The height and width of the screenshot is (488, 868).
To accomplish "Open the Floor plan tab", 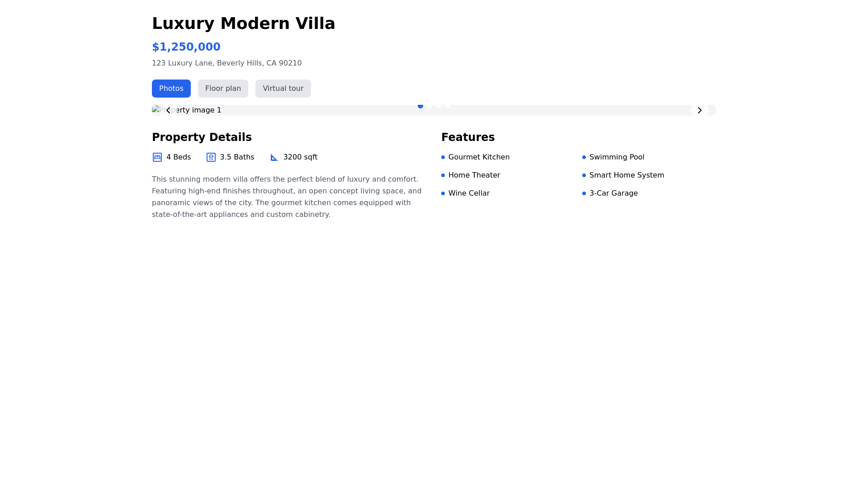I will [223, 89].
